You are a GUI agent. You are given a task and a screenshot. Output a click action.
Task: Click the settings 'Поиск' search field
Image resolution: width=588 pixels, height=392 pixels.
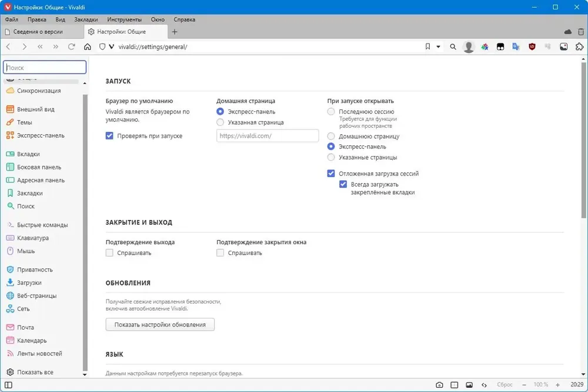point(45,68)
